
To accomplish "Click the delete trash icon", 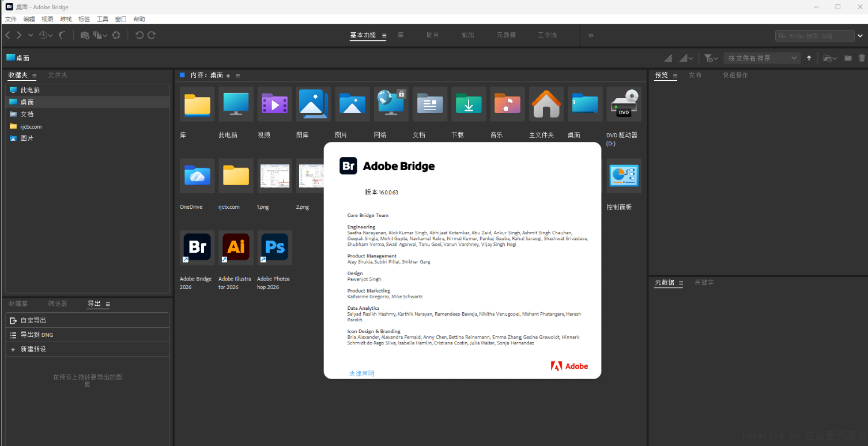I will tap(862, 58).
